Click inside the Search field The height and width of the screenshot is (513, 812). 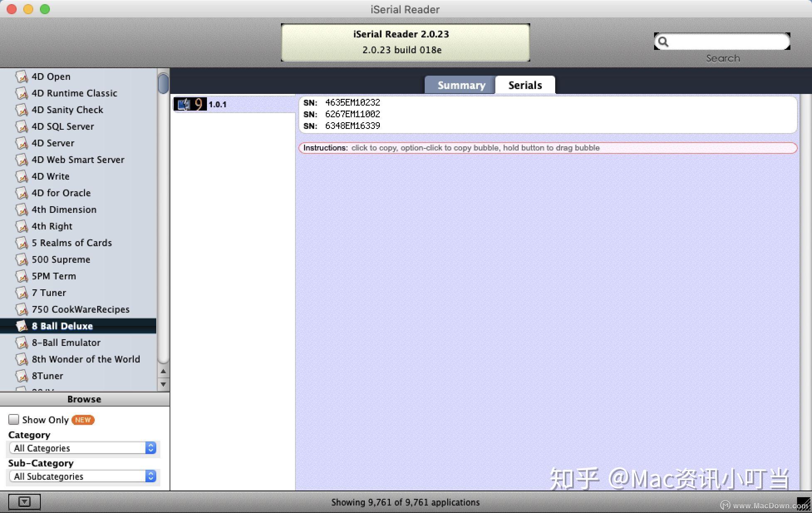(x=727, y=41)
